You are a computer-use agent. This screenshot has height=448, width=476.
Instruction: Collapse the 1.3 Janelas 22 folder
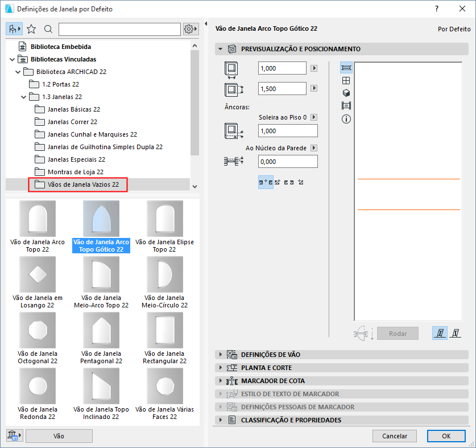click(24, 97)
